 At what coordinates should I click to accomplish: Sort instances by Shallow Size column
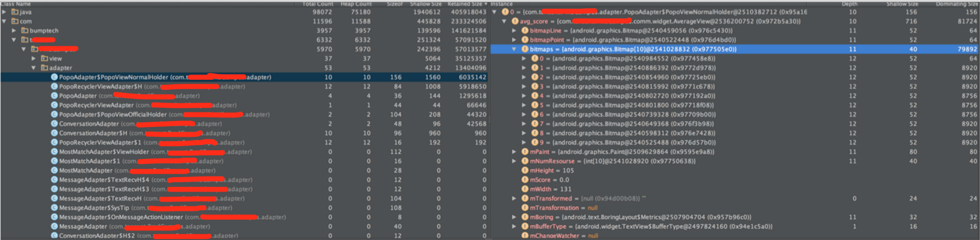(x=902, y=4)
